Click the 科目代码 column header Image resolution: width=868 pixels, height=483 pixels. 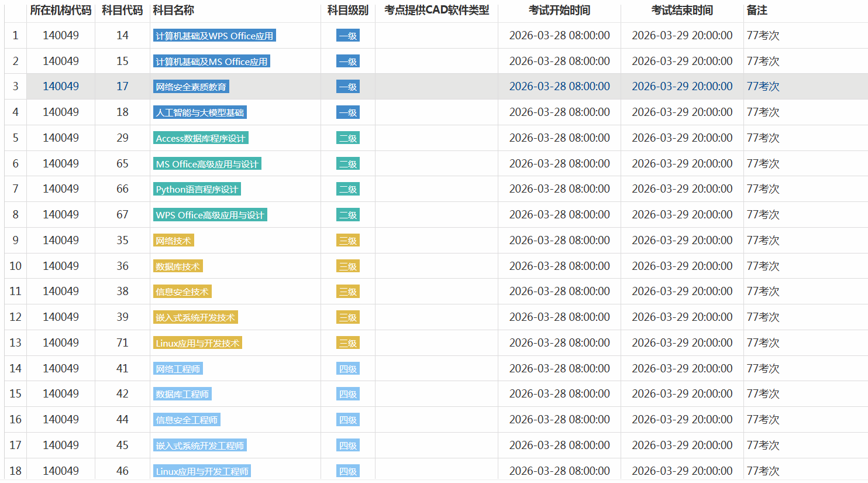(x=122, y=11)
